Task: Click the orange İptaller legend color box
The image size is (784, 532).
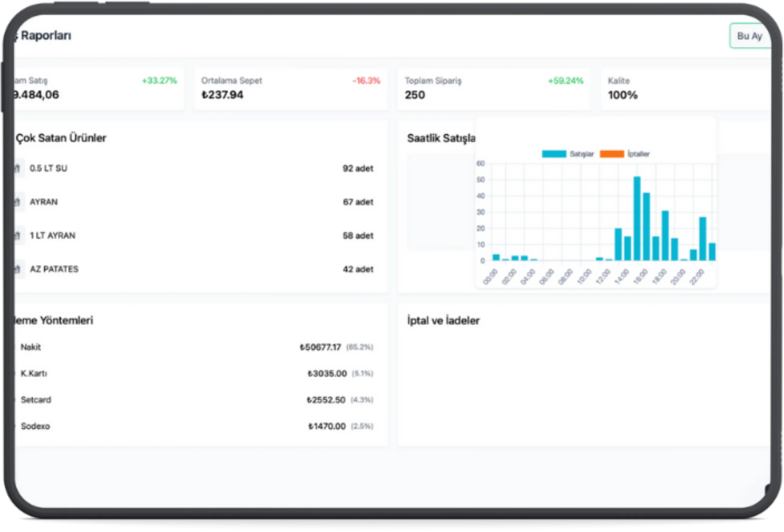Action: click(x=612, y=154)
